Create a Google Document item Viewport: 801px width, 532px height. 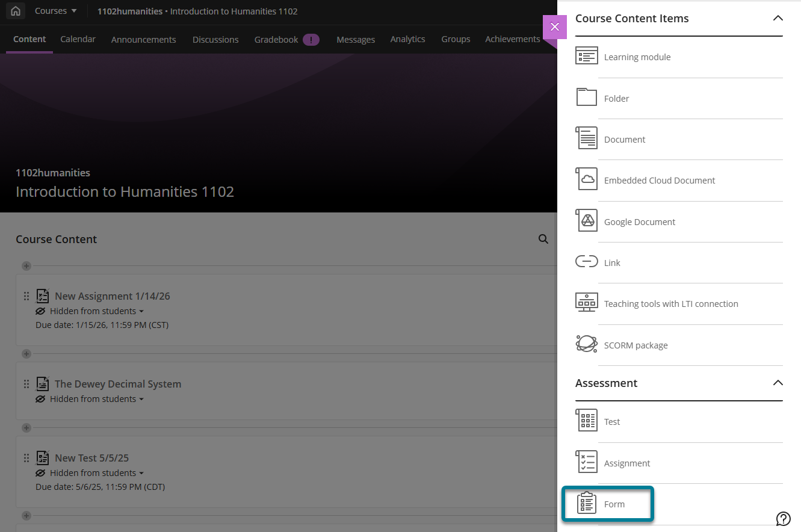click(639, 221)
